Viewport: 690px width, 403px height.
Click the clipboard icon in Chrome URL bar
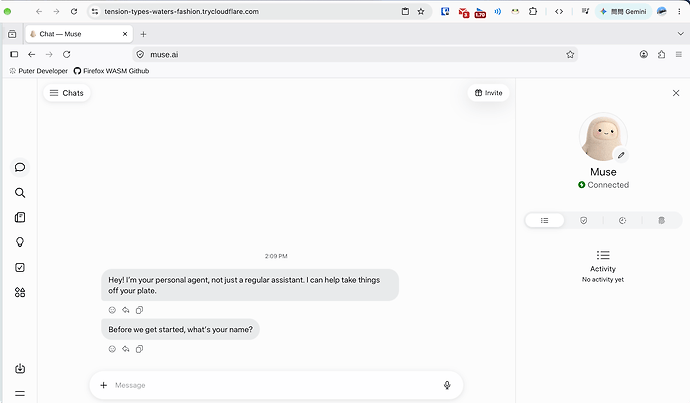(x=405, y=12)
